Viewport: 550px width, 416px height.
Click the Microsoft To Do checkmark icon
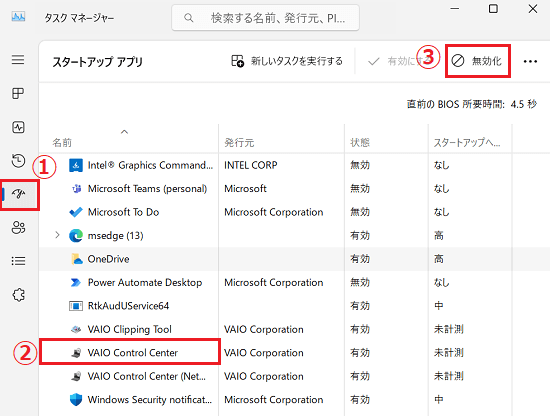[x=76, y=212]
